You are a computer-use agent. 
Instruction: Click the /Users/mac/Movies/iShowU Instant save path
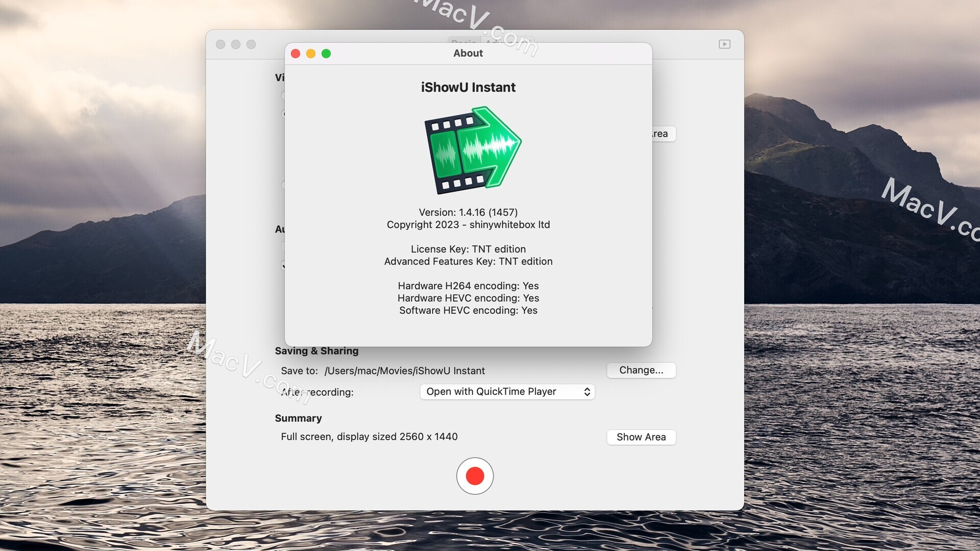tap(405, 371)
